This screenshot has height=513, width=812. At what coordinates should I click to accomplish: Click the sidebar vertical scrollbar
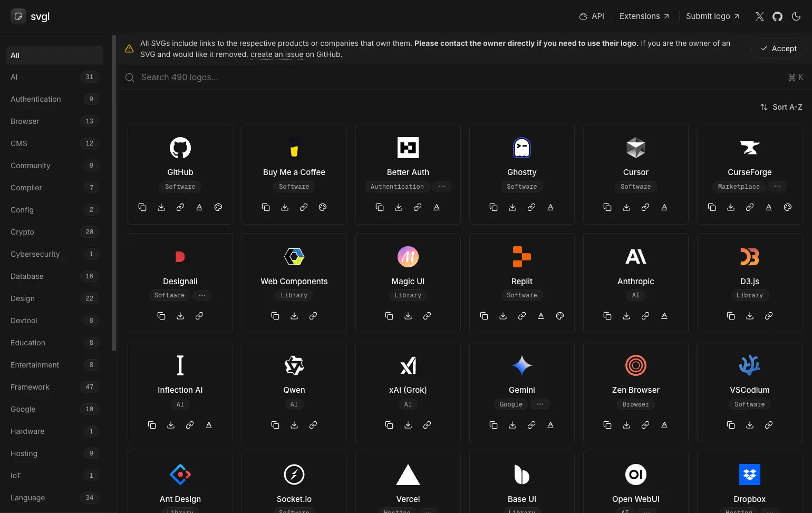(x=114, y=193)
